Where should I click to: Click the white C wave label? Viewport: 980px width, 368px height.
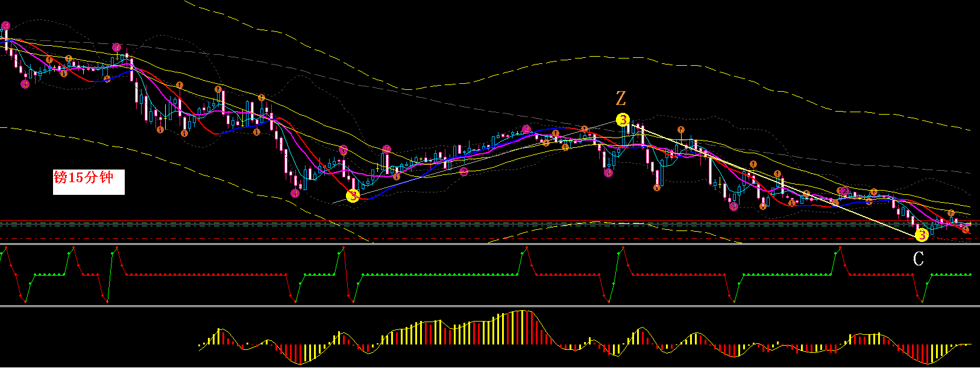[918, 259]
